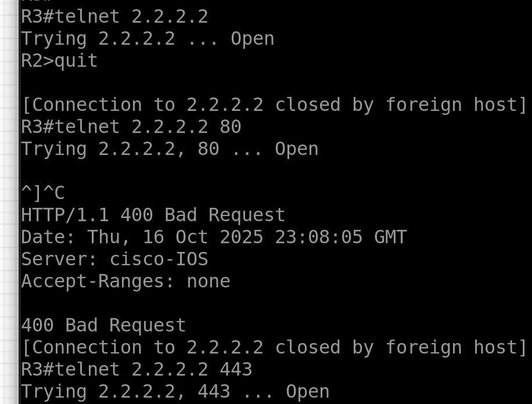Click 'GMT' at the end of Date line
Viewport: 532px width, 404px height.
[390, 237]
